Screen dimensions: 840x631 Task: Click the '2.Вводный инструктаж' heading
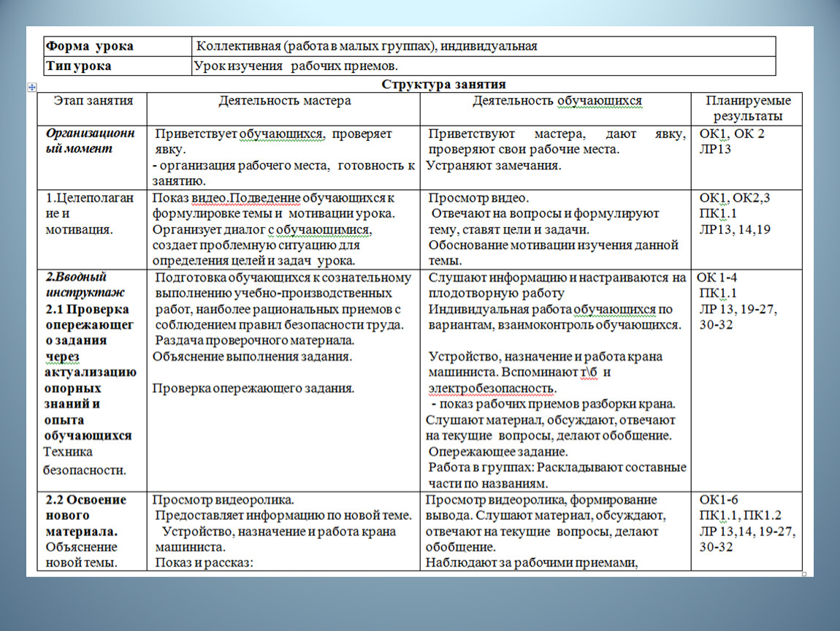click(x=85, y=284)
